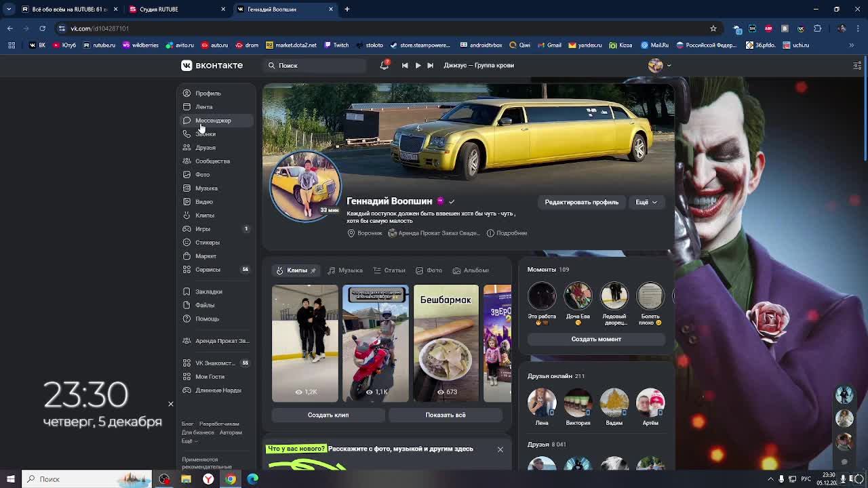
Task: Switch to the Музыка profile tab
Action: click(x=345, y=270)
